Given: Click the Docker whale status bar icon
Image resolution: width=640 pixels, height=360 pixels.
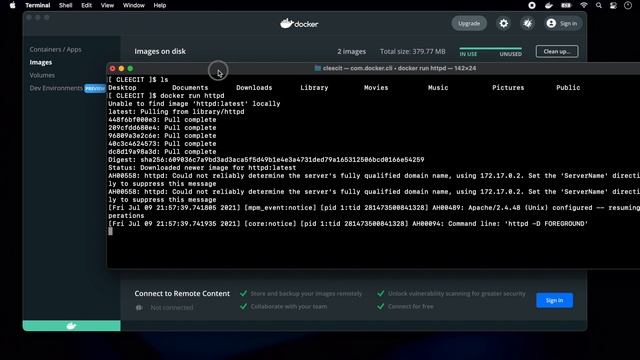Looking at the screenshot, I should [71, 326].
